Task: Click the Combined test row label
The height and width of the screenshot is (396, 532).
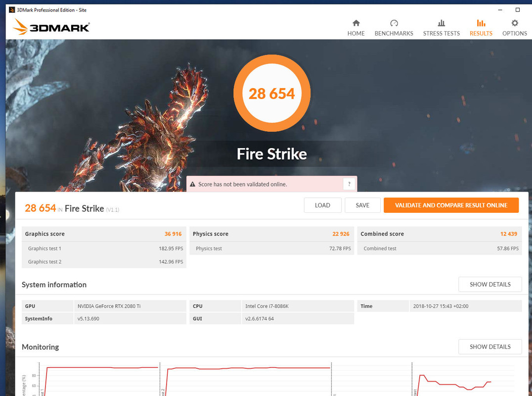Action: (x=380, y=248)
